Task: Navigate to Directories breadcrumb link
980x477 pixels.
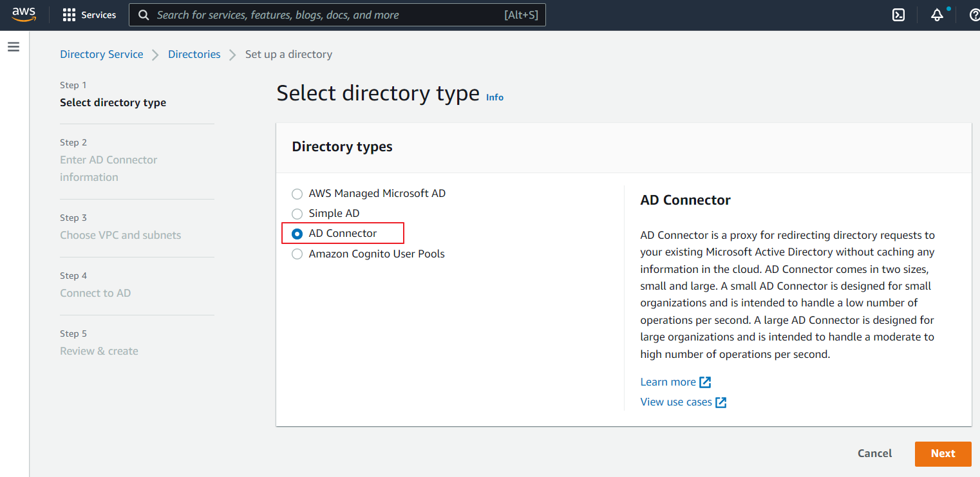Action: pos(194,54)
